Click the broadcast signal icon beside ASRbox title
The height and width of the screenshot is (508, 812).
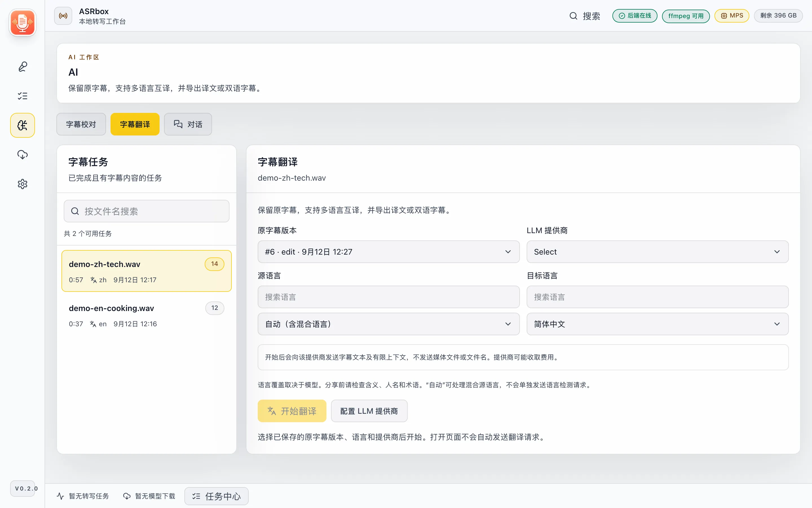click(63, 16)
